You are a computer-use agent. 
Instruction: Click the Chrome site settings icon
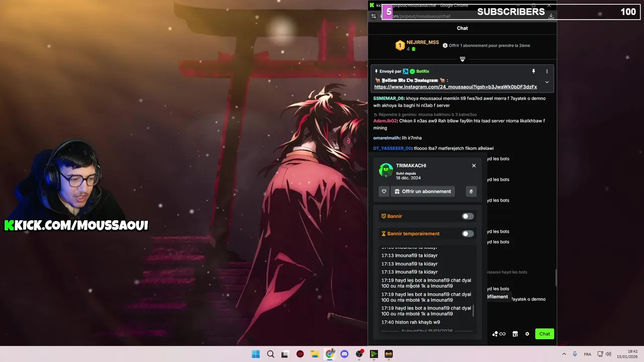pos(373,16)
